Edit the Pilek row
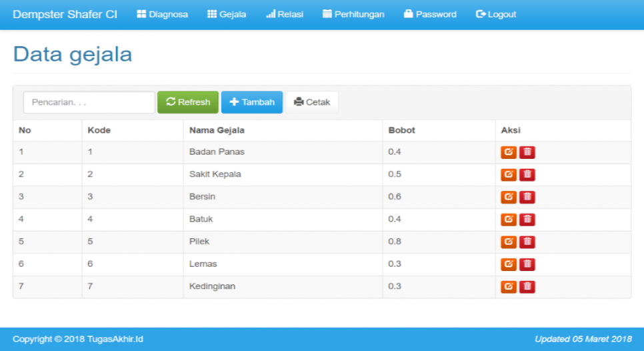 [509, 242]
